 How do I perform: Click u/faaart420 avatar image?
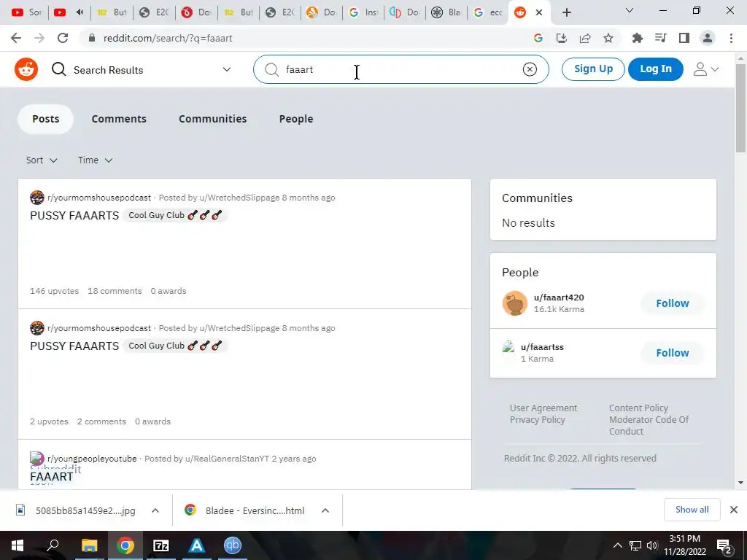click(514, 303)
